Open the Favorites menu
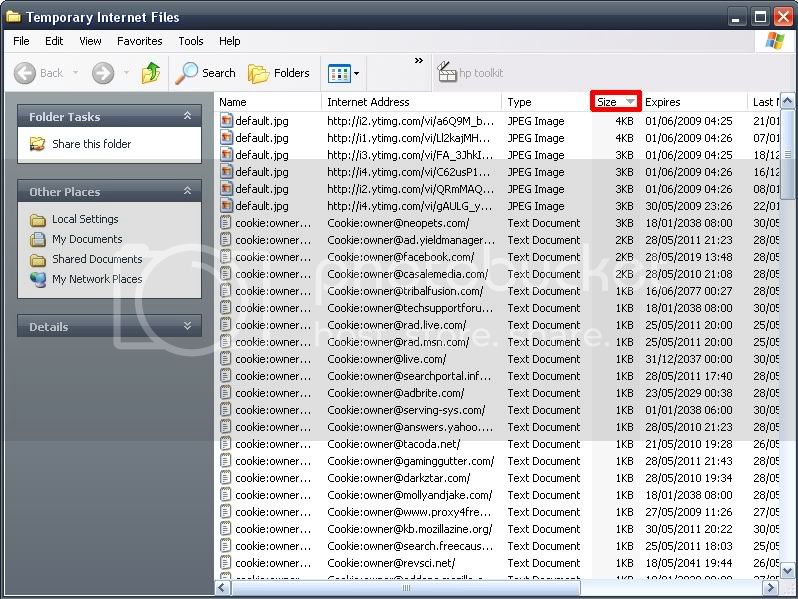Image resolution: width=798 pixels, height=599 pixels. [139, 41]
